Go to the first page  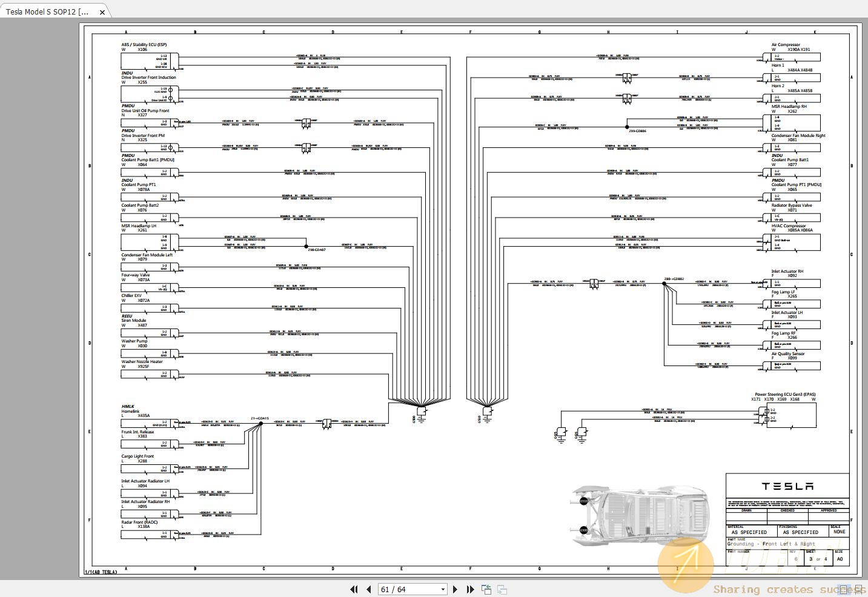tap(354, 589)
